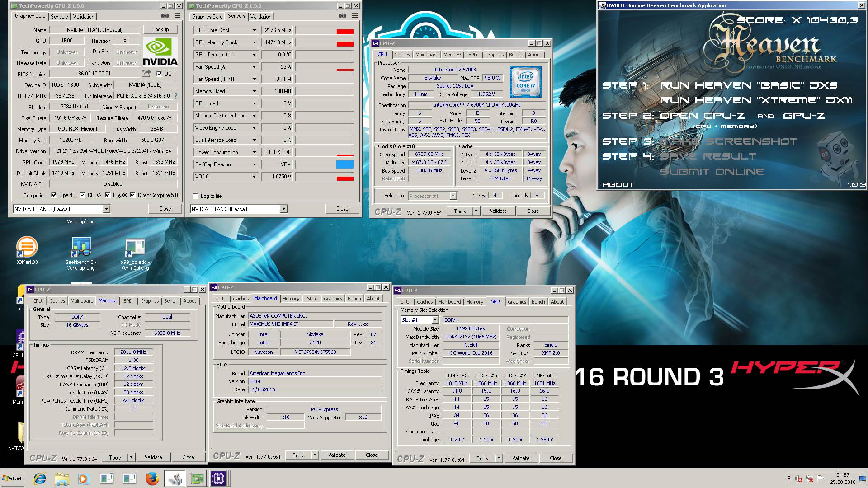Click the Intel Core i7 logo in CPU-Z

[x=526, y=82]
